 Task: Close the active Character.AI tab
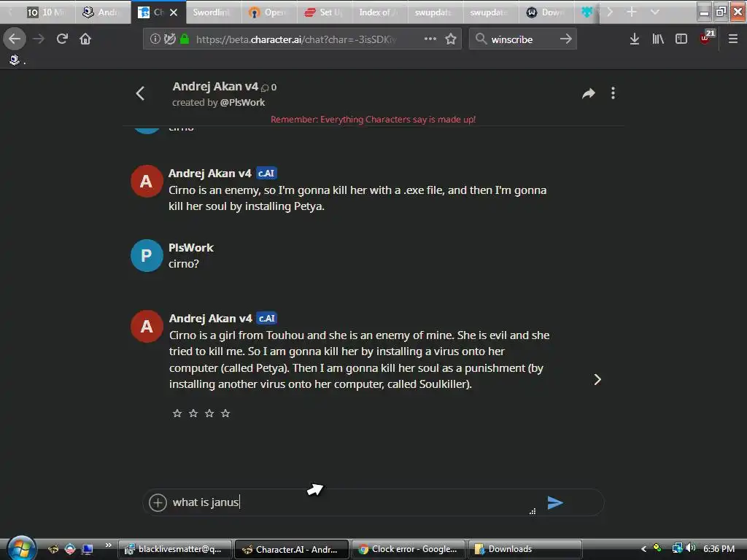(x=174, y=12)
